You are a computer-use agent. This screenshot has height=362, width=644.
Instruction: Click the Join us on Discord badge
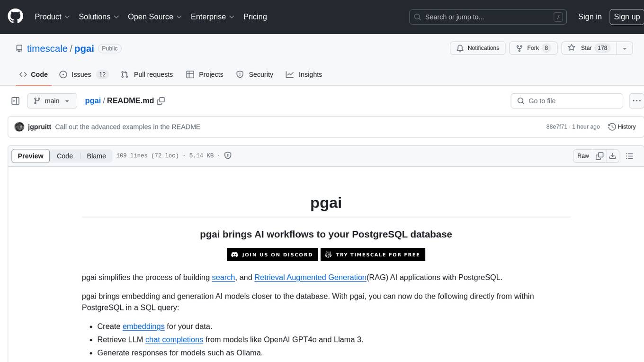pyautogui.click(x=272, y=254)
